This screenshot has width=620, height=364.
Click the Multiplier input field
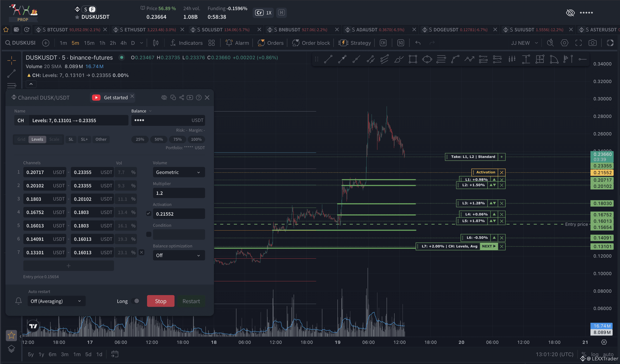[x=179, y=193]
